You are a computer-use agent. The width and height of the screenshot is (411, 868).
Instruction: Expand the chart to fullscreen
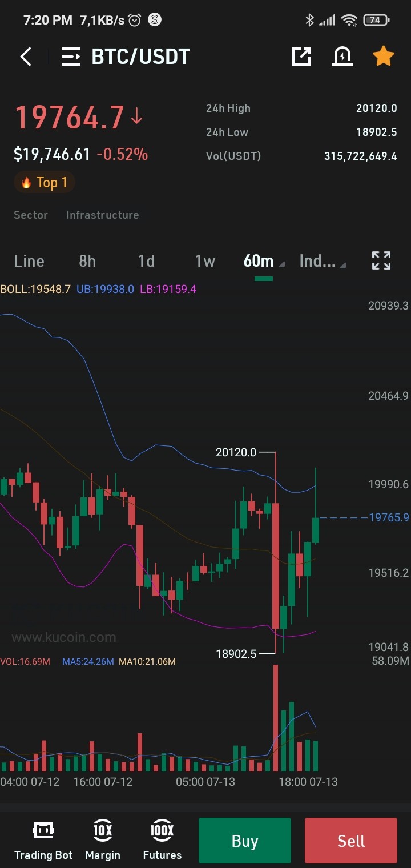(x=381, y=260)
